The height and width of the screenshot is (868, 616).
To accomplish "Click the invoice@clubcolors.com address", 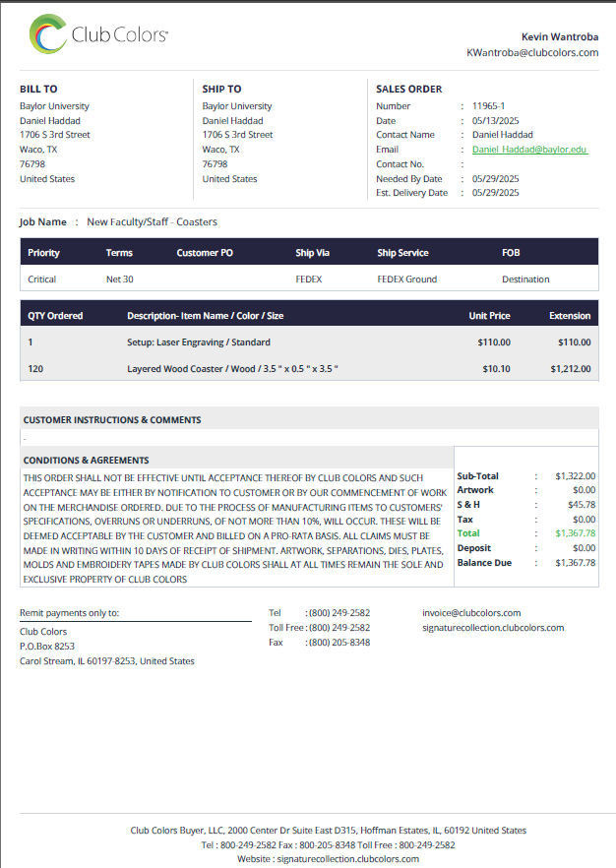I will [471, 613].
